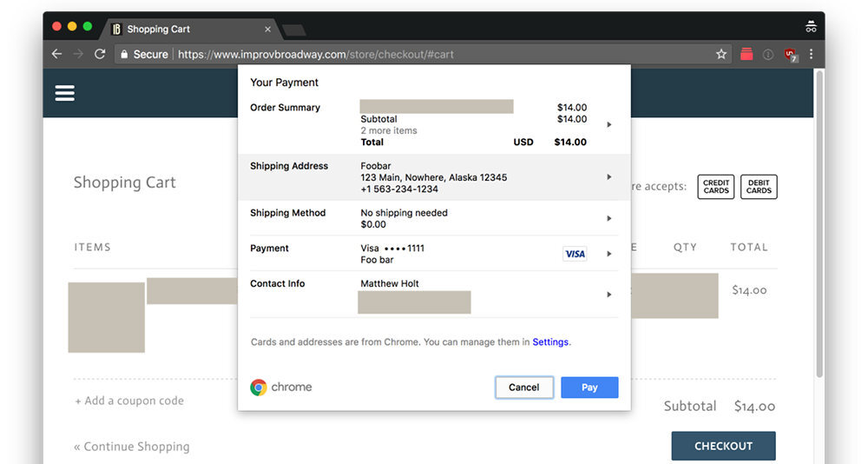
Task: Bookmark this page with the star icon
Action: coord(720,55)
